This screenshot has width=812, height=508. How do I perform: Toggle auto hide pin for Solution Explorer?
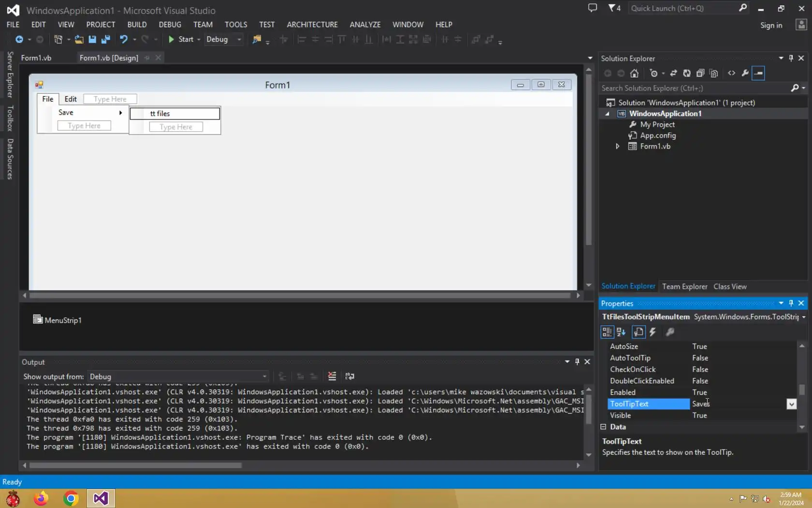tap(791, 58)
